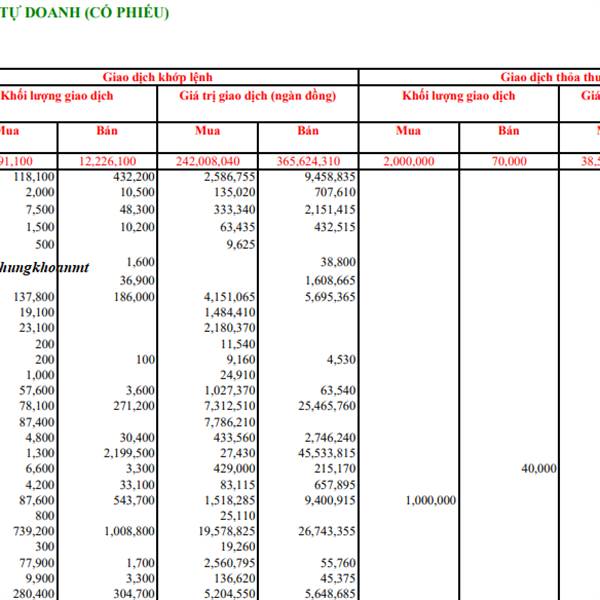Viewport: 600px width, 600px height.
Task: Select cell 137,800
Action: tap(34, 297)
